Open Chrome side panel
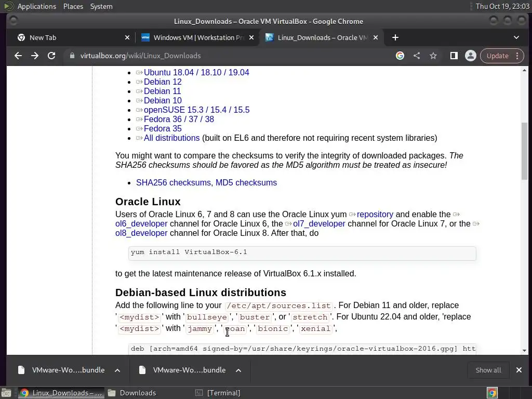Screen dimensions: 532x399 (x=454, y=56)
